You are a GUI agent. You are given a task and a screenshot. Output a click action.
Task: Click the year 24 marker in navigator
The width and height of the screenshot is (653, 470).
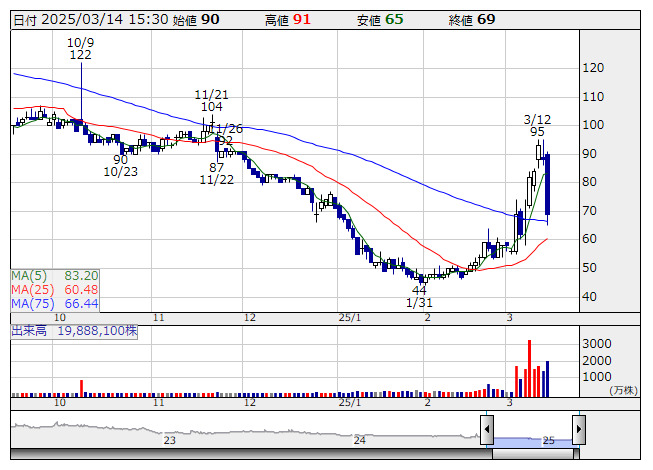pyautogui.click(x=359, y=440)
